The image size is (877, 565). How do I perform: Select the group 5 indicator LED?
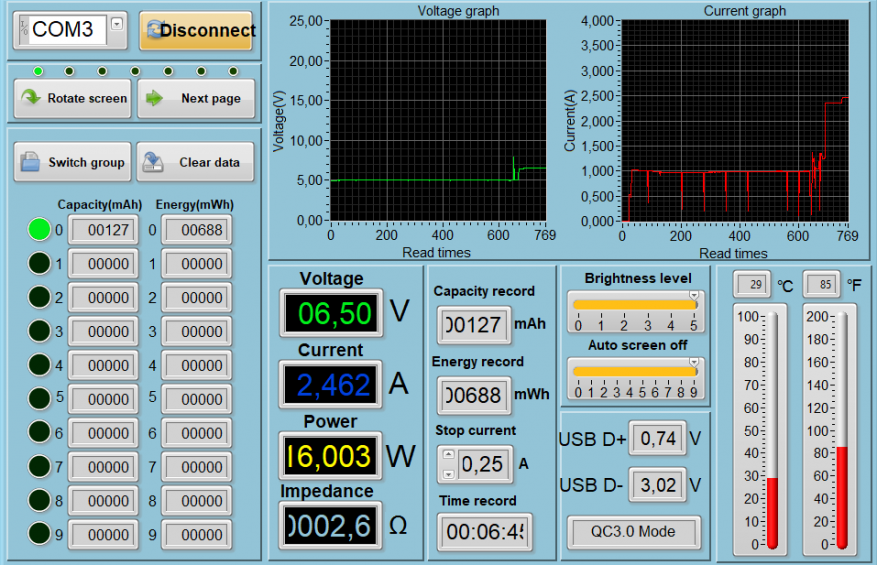(x=39, y=398)
